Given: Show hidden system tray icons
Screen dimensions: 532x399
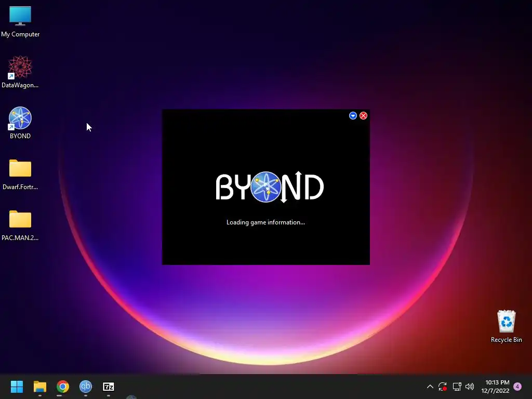Looking at the screenshot, I should point(430,387).
